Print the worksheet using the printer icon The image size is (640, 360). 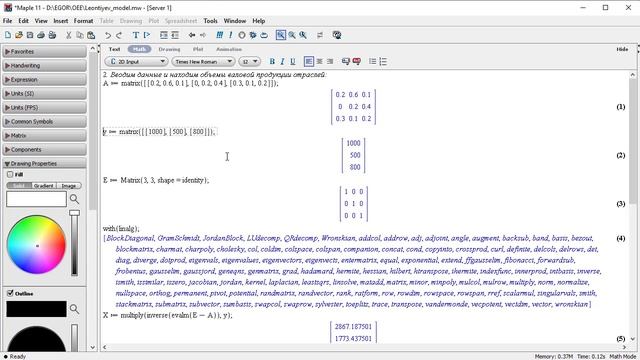pyautogui.click(x=41, y=35)
